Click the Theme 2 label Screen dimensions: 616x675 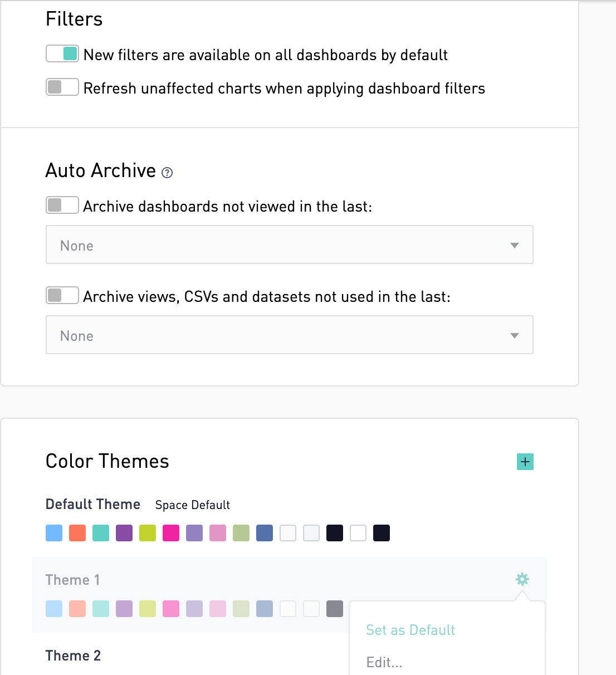point(73,656)
